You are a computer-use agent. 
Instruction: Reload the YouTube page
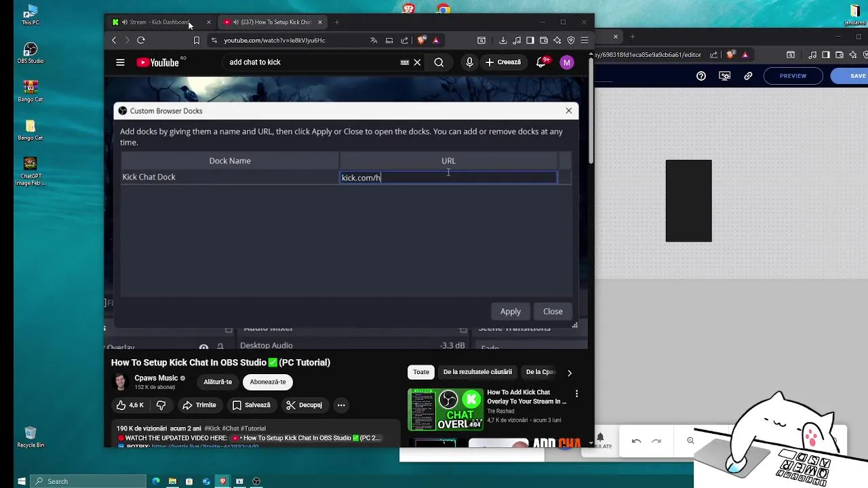click(140, 40)
